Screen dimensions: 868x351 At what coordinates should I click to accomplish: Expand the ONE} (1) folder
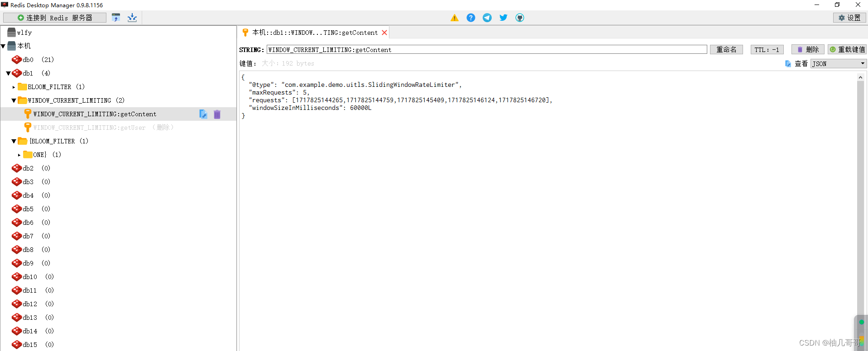click(x=19, y=155)
